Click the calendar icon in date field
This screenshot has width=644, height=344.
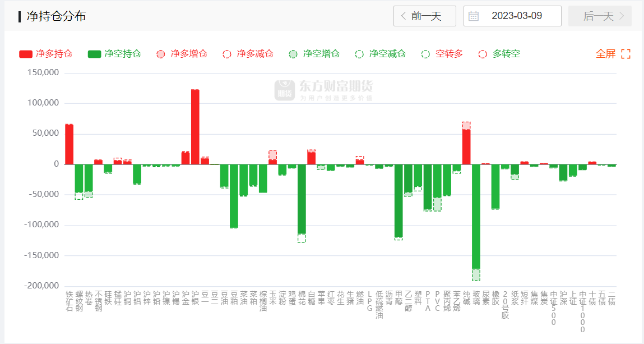pyautogui.click(x=474, y=16)
